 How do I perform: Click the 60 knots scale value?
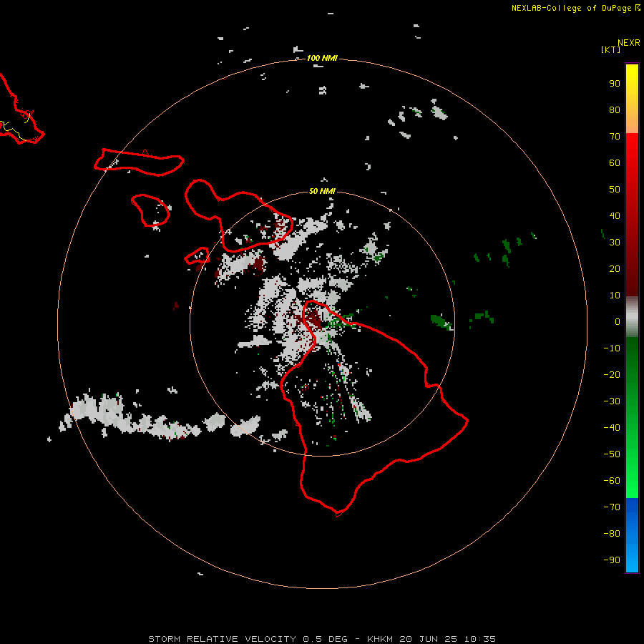(x=615, y=162)
